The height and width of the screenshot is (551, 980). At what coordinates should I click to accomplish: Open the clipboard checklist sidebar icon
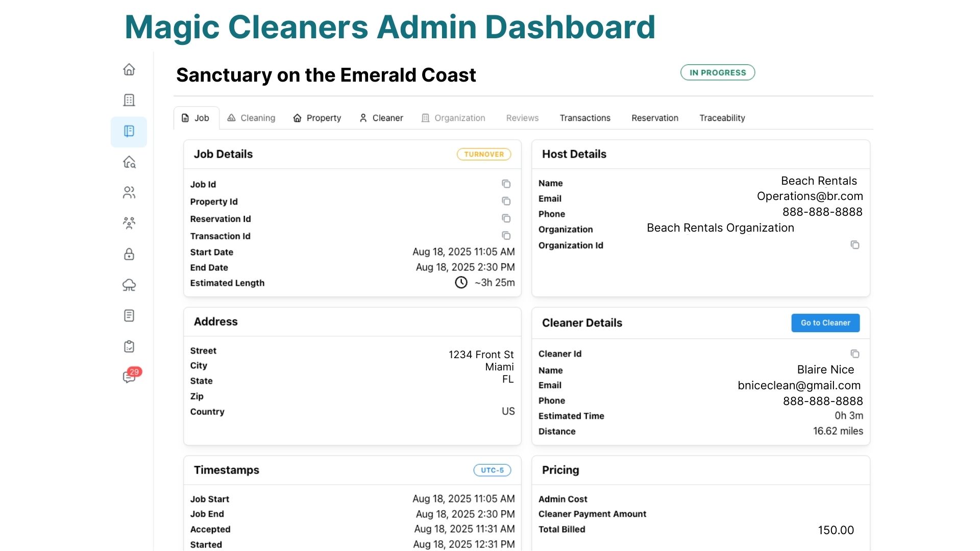(x=129, y=346)
